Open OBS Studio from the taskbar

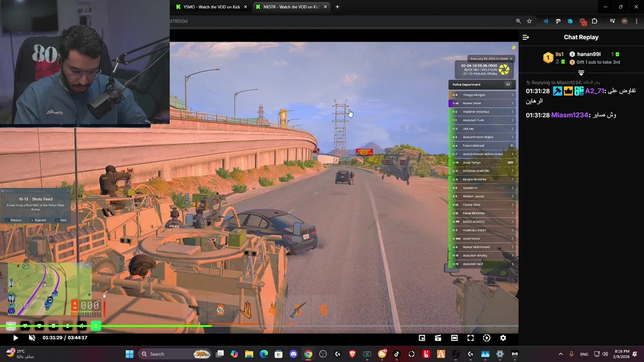point(323,354)
